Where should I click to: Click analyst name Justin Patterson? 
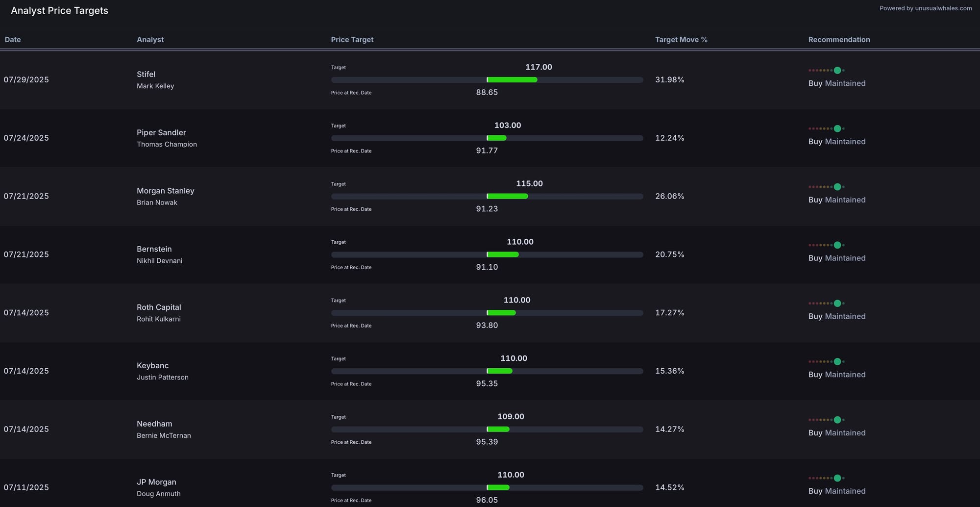163,378
